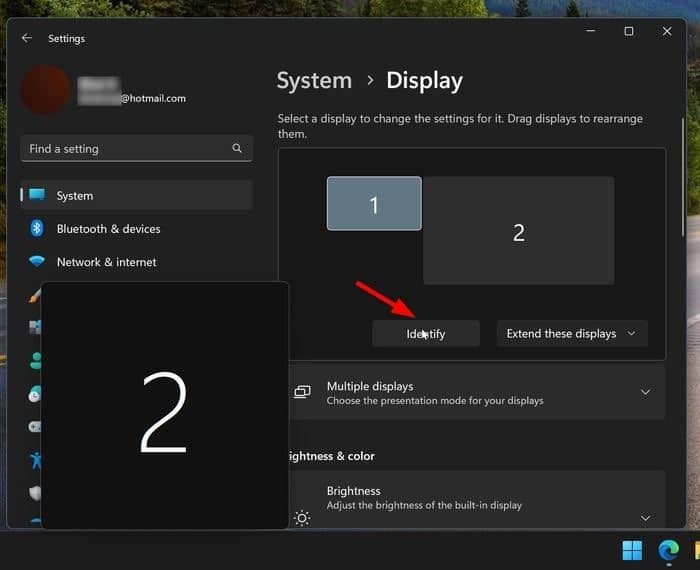Go back with the Settings back arrow
The width and height of the screenshot is (700, 570).
coord(27,38)
